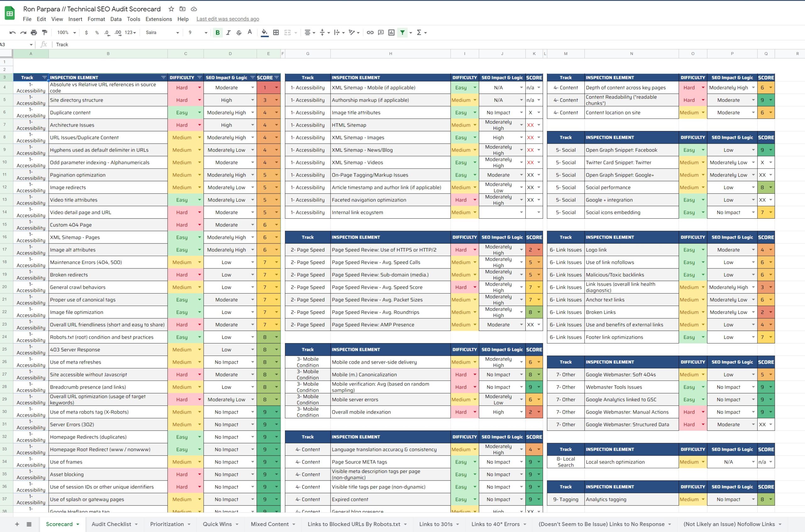Open Track column filter in A3

point(44,78)
